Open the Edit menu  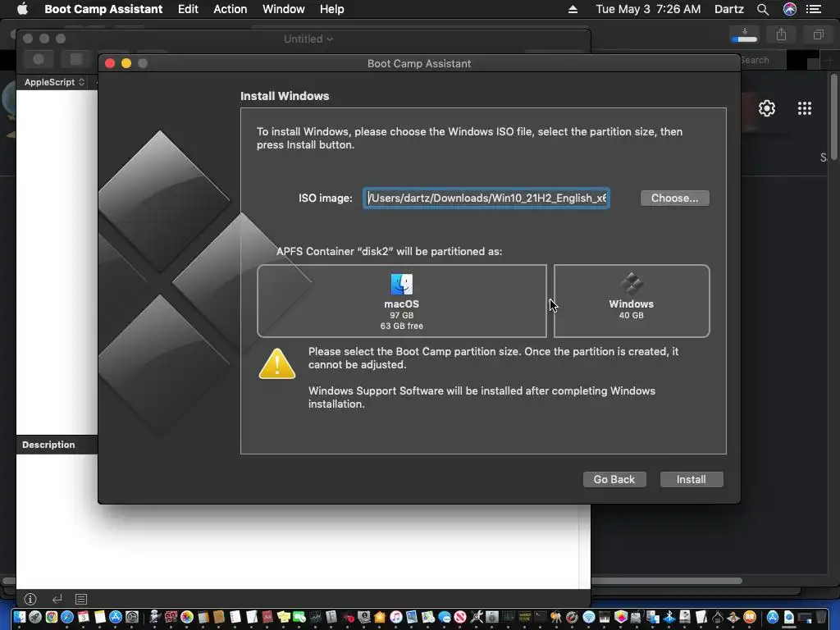click(x=188, y=9)
